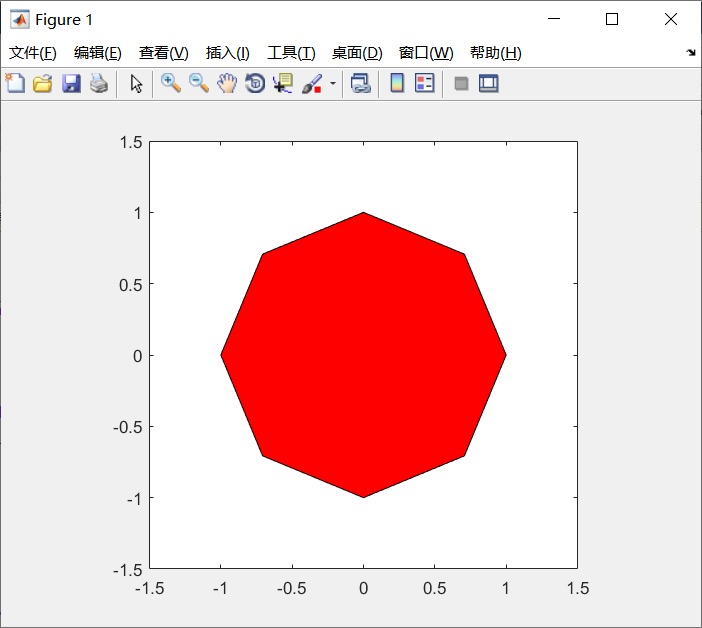Click Hide Plot Tools icon
The height and width of the screenshot is (628, 702).
coord(461,83)
